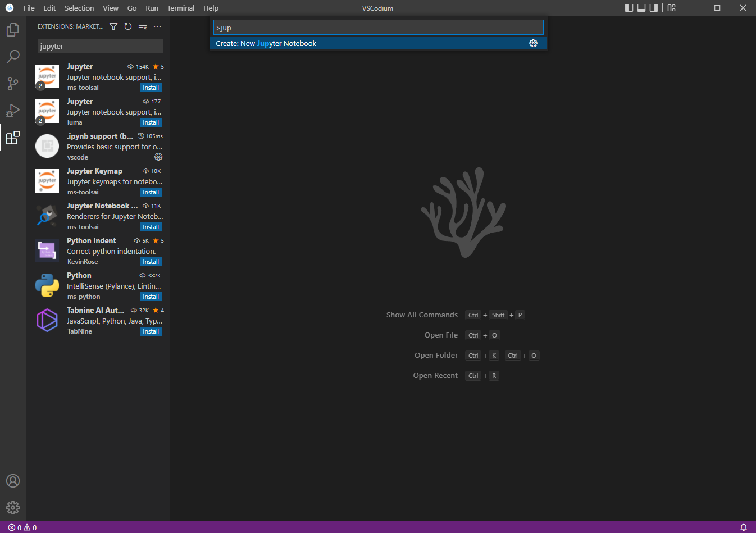Open the View menu
Image resolution: width=756 pixels, height=533 pixels.
[111, 8]
